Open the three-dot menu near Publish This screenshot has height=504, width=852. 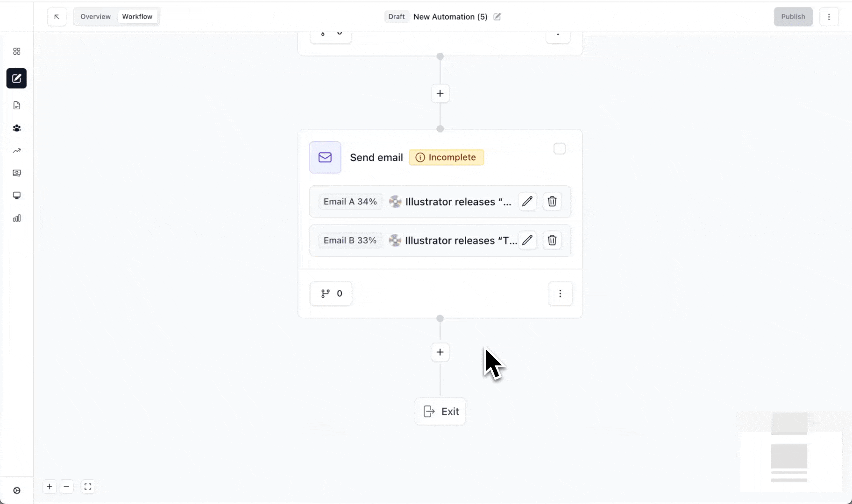point(830,16)
